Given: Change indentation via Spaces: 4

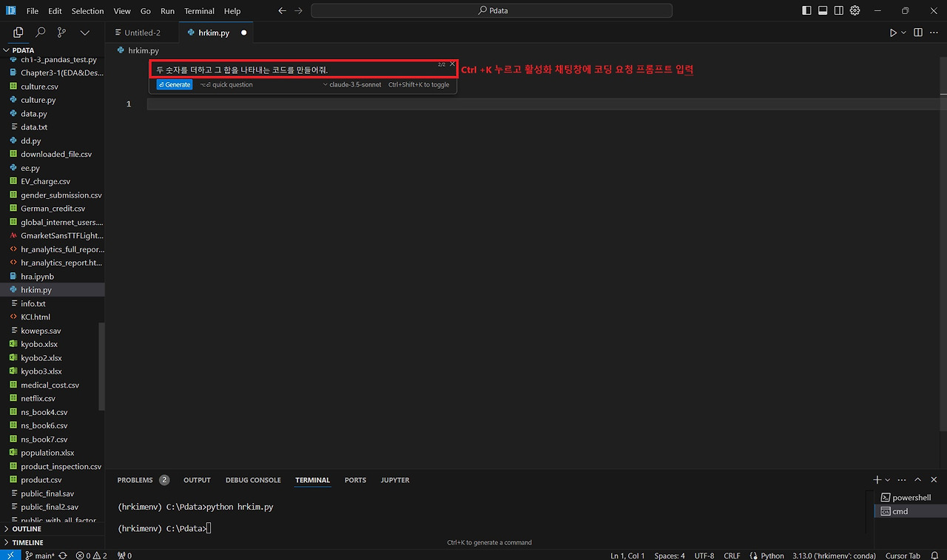Looking at the screenshot, I should (x=670, y=555).
